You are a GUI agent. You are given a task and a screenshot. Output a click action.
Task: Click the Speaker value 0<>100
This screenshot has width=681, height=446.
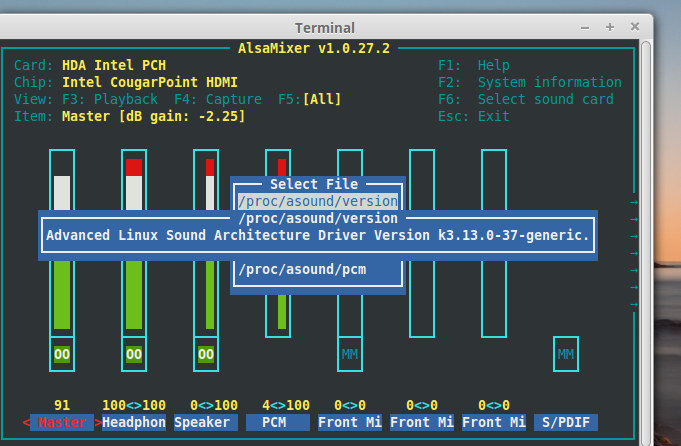click(214, 406)
